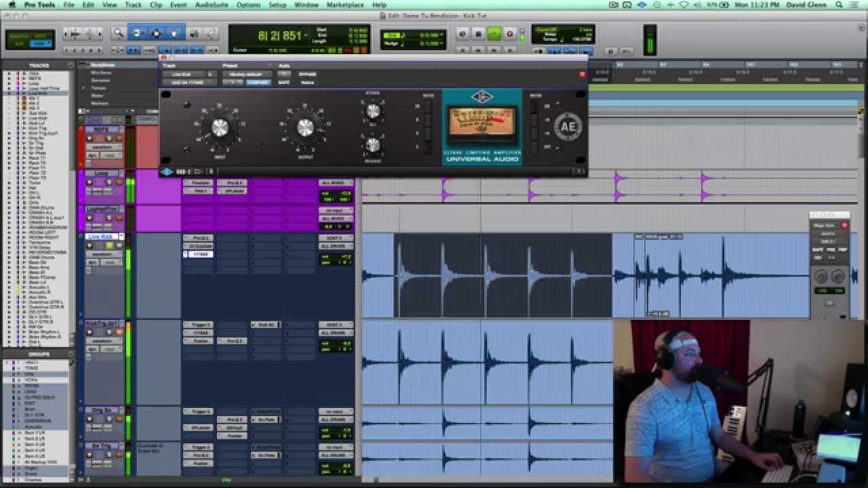Recall zoom preset 5
This screenshot has width=868, height=488.
(x=99, y=51)
